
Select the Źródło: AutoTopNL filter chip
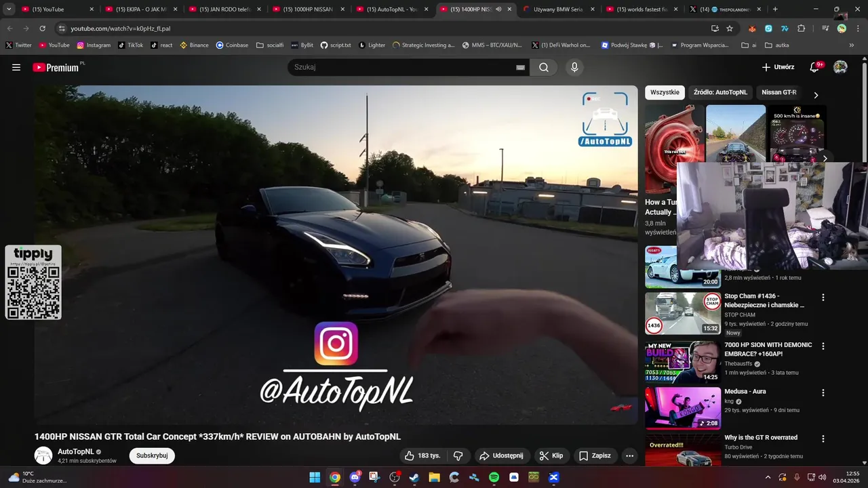[720, 92]
